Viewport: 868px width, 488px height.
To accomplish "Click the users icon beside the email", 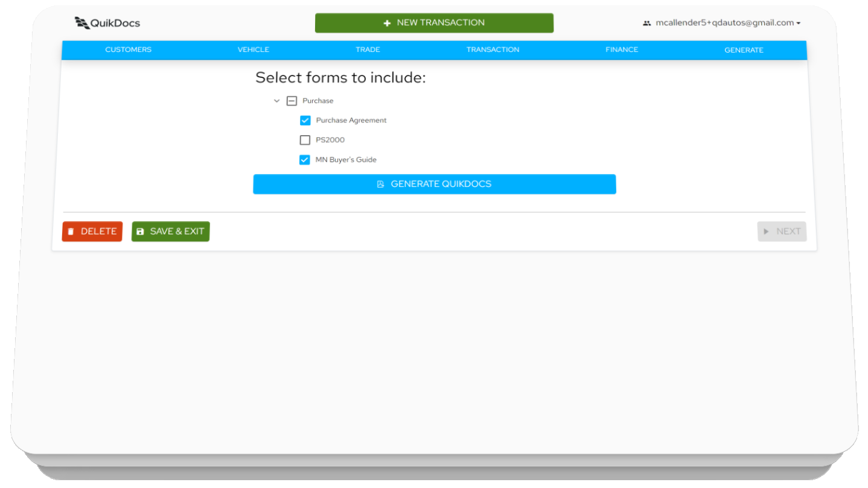I will pos(647,23).
